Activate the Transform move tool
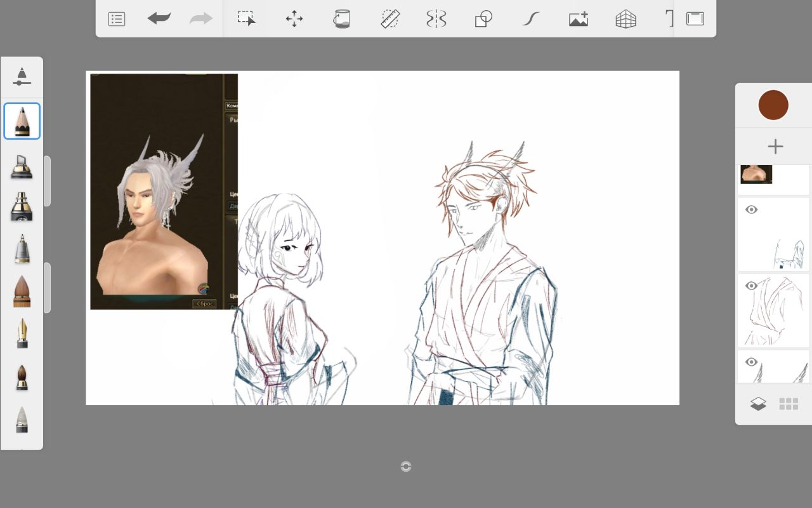Viewport: 812px width, 508px height. coord(294,19)
